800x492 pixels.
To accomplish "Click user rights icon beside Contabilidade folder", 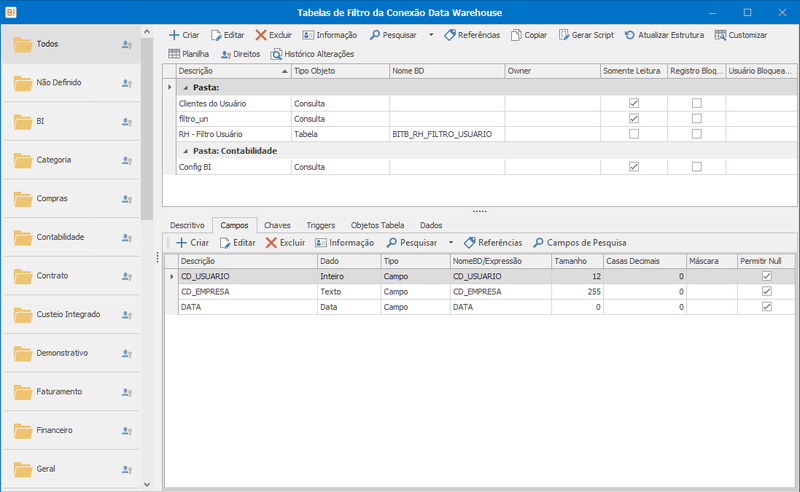I will coord(127,237).
